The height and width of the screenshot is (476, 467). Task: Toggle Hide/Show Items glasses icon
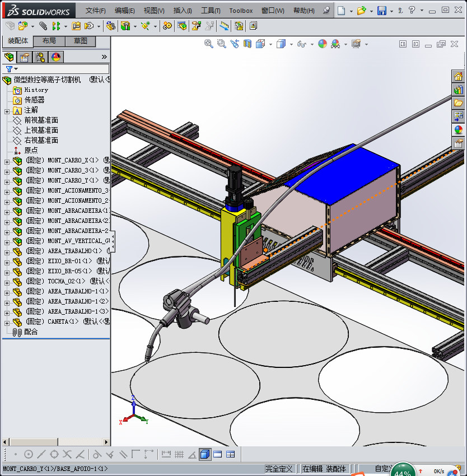tap(302, 44)
